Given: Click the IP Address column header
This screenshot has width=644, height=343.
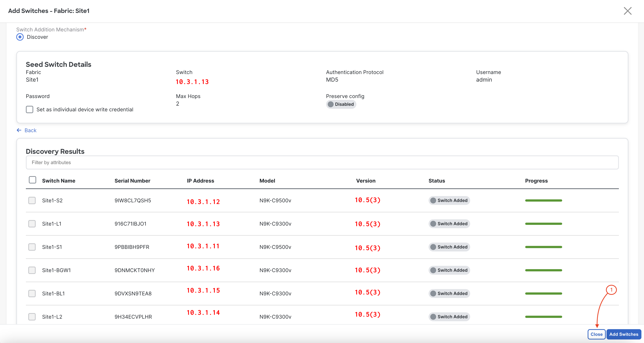Looking at the screenshot, I should pos(200,181).
